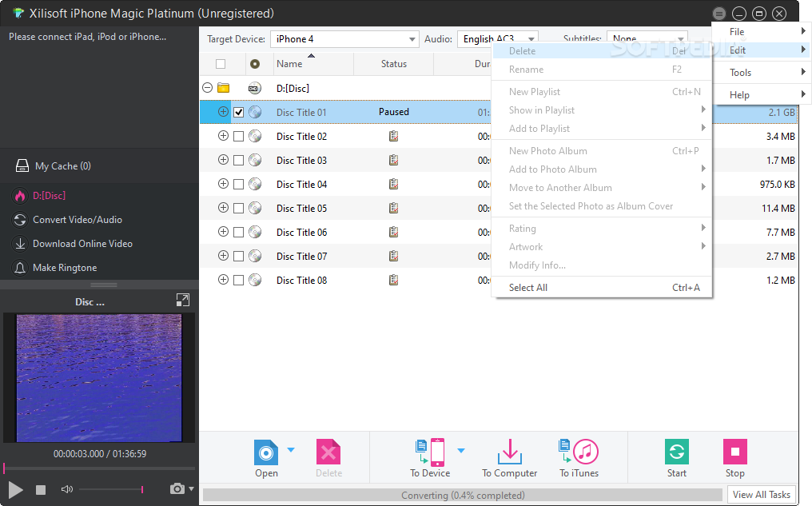Click the Edit menu item

[x=761, y=50]
